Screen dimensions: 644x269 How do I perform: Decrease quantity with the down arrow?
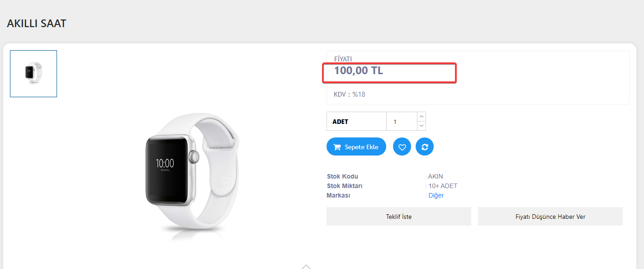click(x=421, y=126)
